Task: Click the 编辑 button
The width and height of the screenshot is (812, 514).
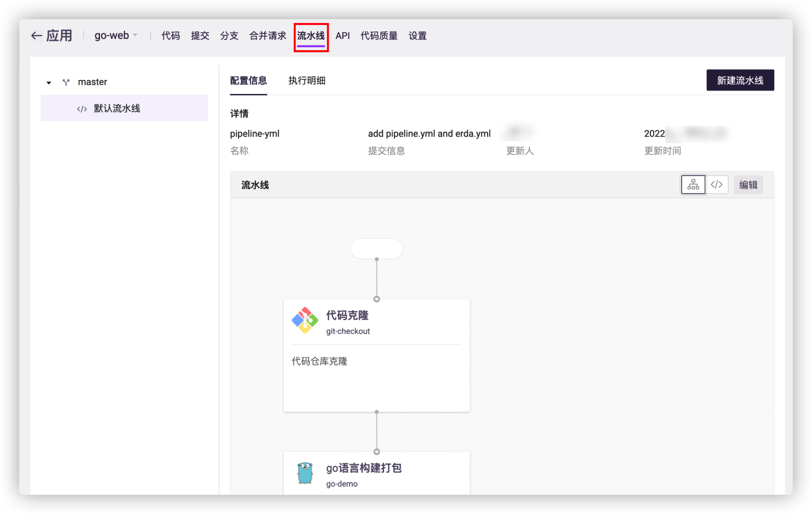Action: [x=748, y=185]
